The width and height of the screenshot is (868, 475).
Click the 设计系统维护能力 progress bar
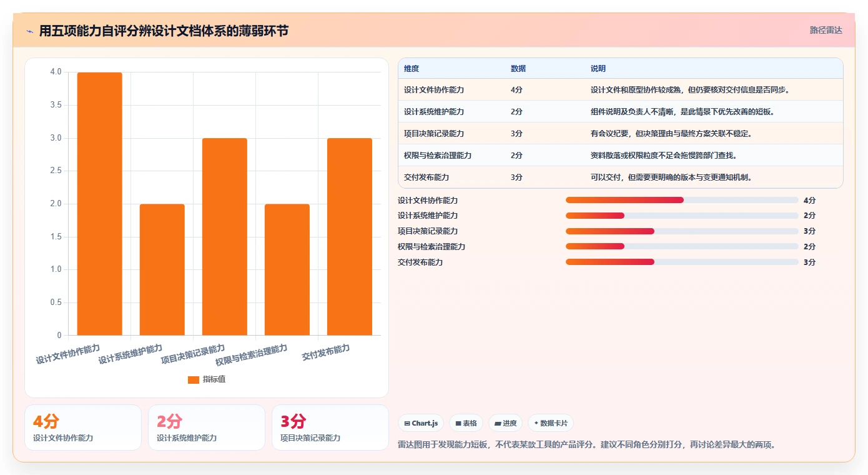(x=682, y=216)
